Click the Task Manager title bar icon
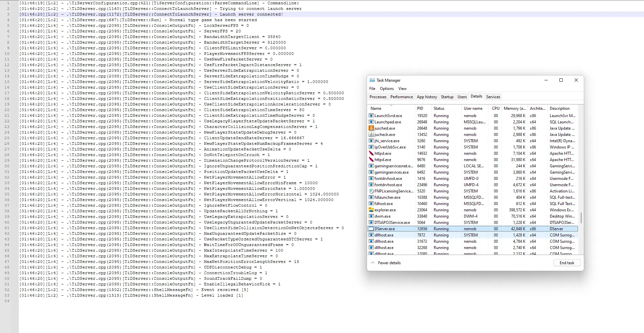 click(x=372, y=80)
